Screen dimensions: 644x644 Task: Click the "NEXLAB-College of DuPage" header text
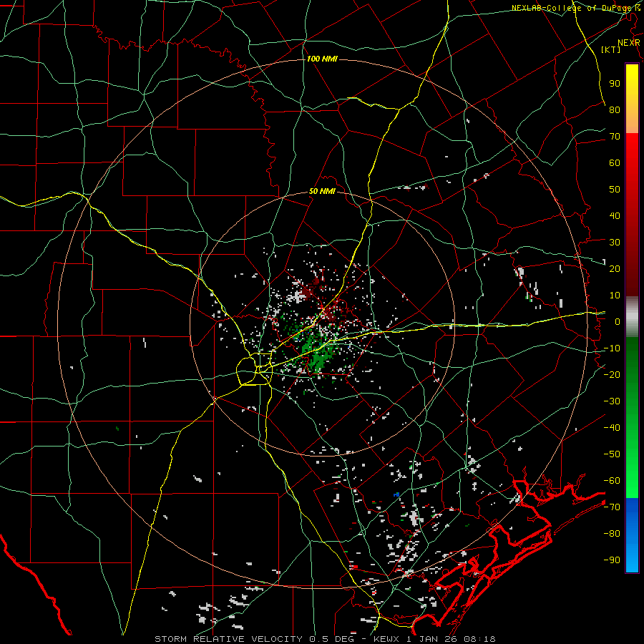point(572,8)
